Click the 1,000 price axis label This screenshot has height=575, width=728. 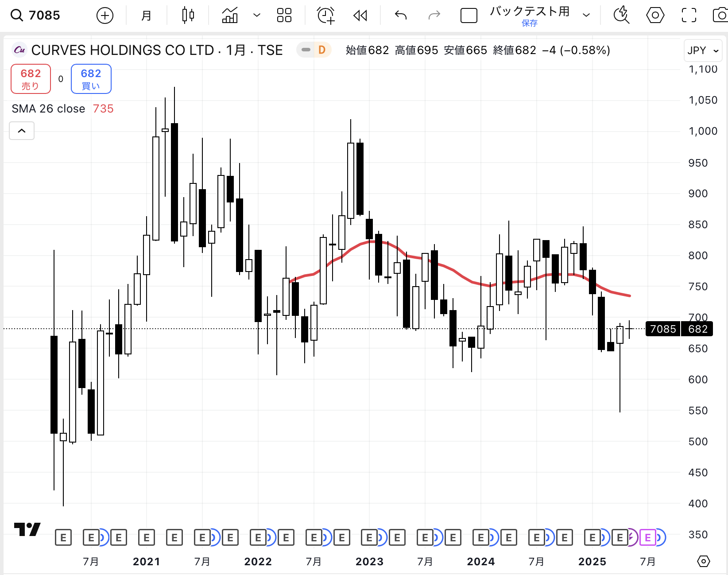click(x=703, y=131)
